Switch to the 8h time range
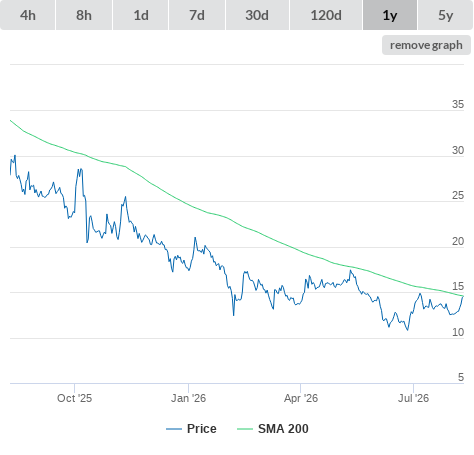Image resolution: width=474 pixels, height=455 pixels. pos(84,15)
